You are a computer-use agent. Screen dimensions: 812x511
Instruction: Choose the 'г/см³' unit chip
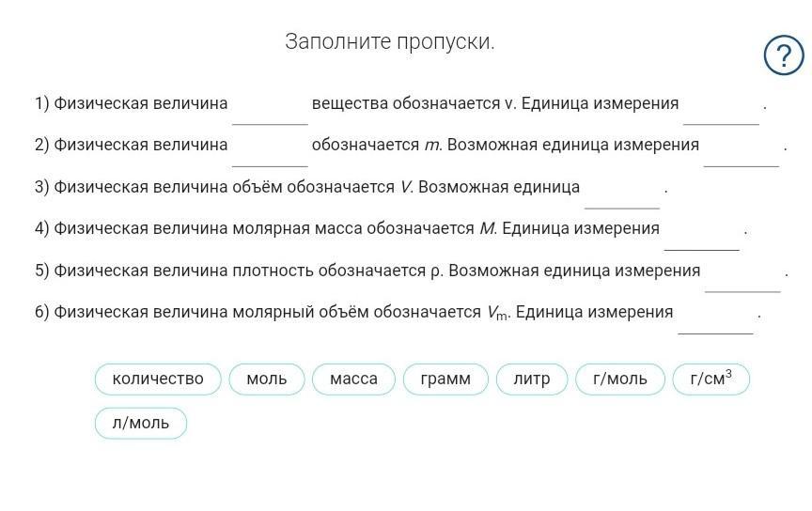coord(710,379)
